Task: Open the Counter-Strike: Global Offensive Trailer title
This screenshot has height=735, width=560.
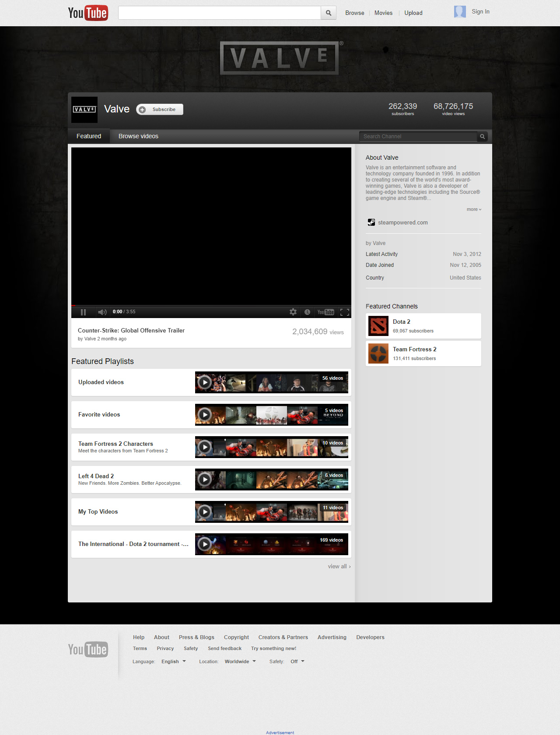Action: point(131,330)
